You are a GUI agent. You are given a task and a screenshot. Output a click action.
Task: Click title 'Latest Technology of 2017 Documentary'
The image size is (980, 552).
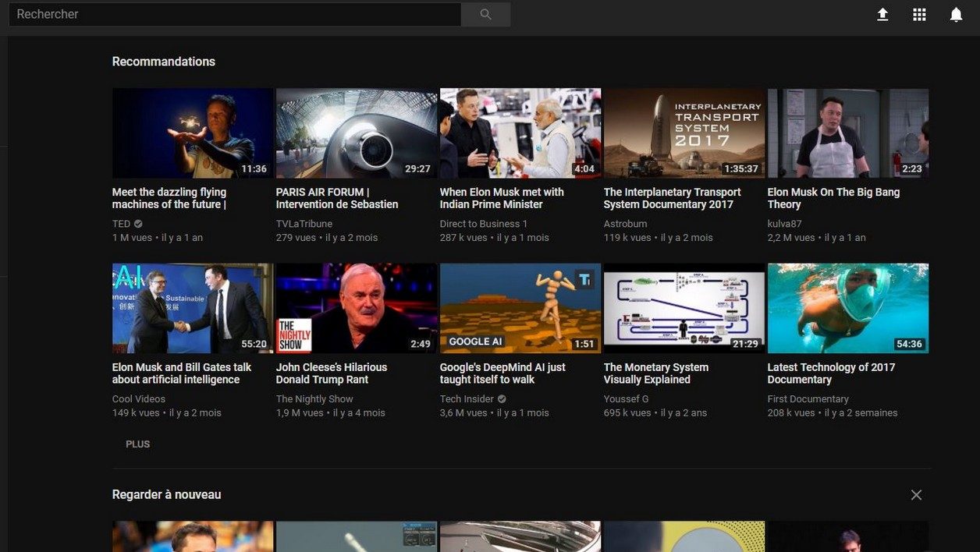click(831, 373)
